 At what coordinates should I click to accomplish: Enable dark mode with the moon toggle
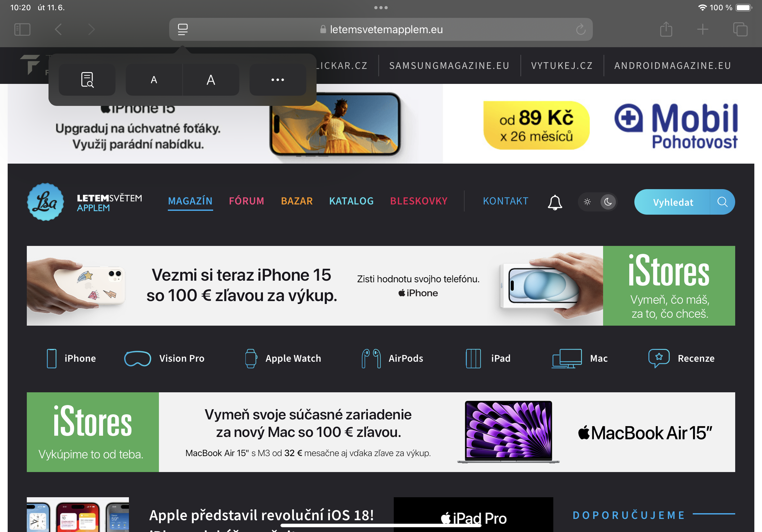click(608, 202)
